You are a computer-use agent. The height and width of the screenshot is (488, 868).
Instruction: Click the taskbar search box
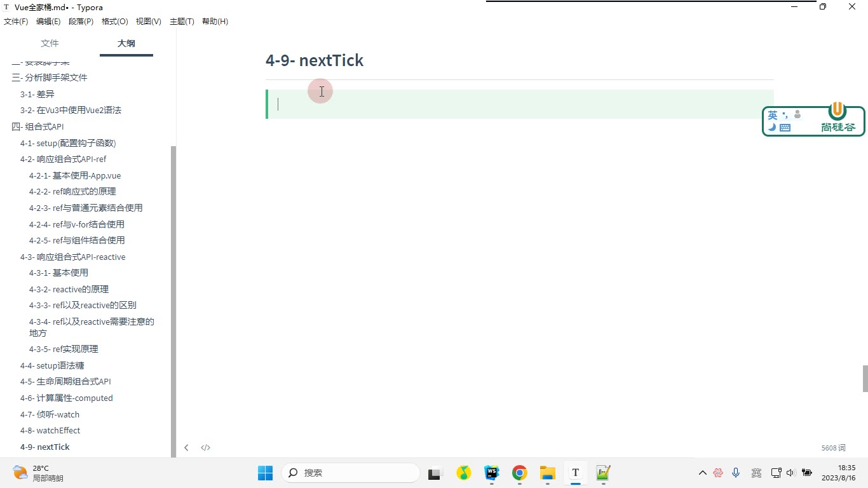[351, 473]
